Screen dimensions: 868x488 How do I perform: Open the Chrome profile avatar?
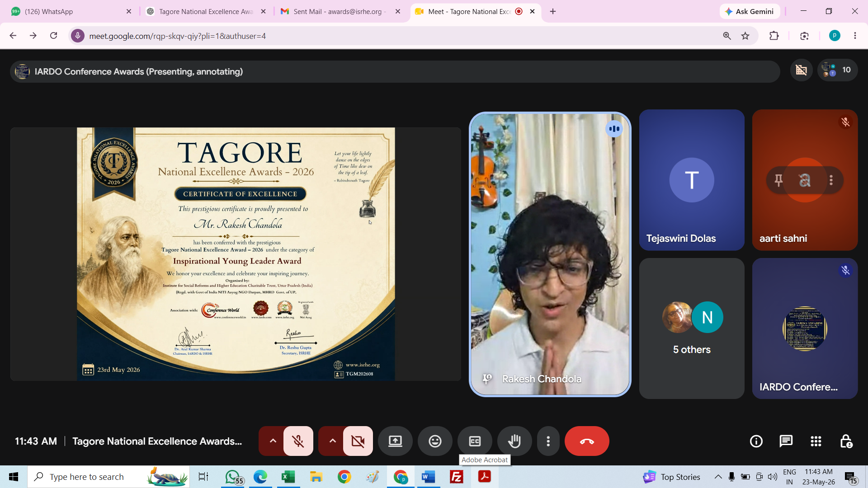click(x=835, y=36)
